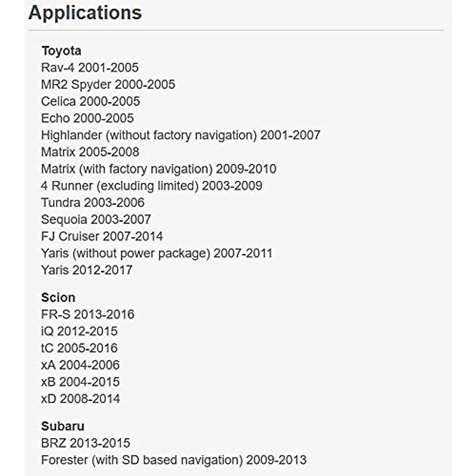Click Forester with SD based navigation line

[x=174, y=460]
